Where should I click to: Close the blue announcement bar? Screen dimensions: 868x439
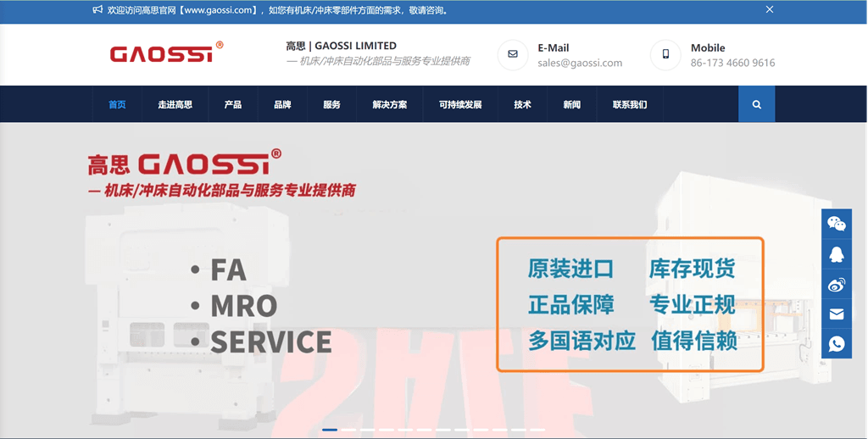click(x=770, y=9)
